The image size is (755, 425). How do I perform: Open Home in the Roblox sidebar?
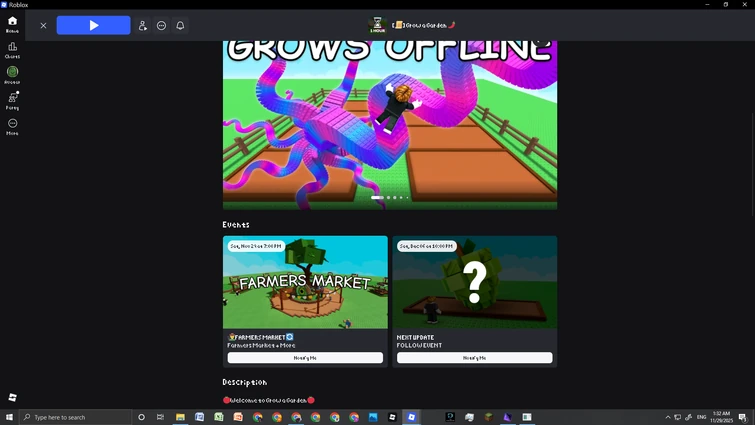[13, 24]
